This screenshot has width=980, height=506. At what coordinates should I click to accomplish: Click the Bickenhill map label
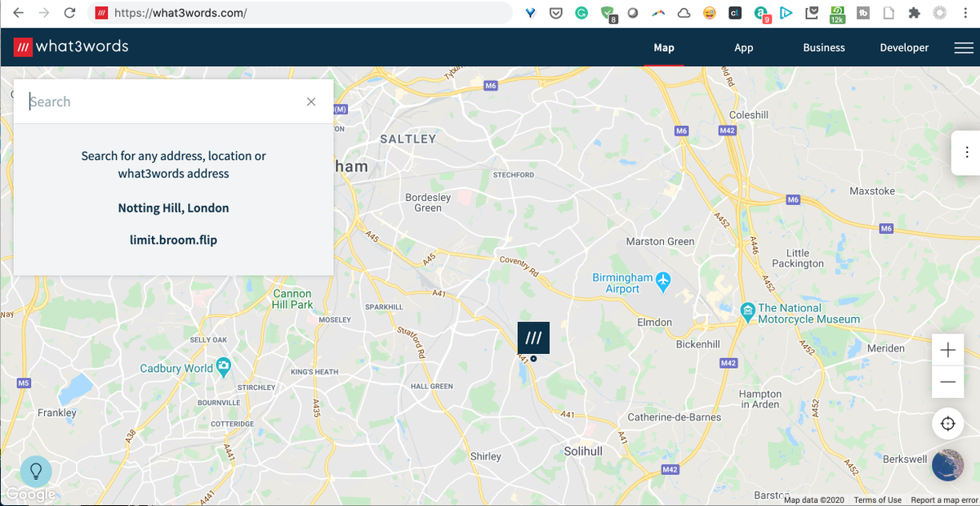(698, 345)
